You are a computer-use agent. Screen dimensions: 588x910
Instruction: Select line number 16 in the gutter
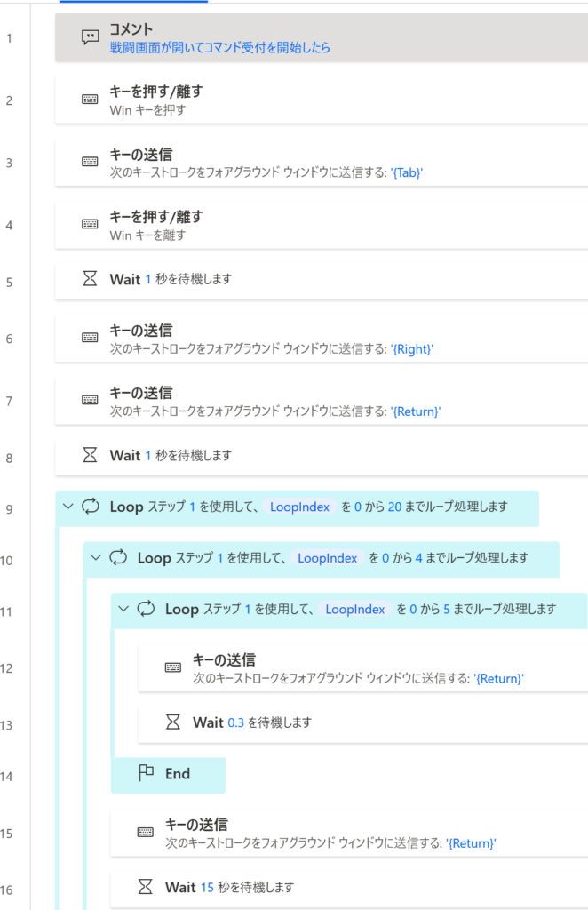click(x=6, y=890)
